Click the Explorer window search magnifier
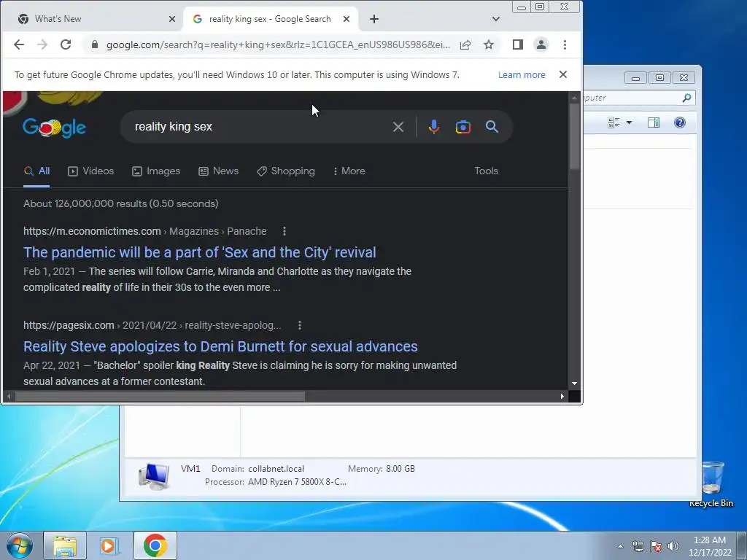Screen dimensions: 747x560 [x=686, y=98]
